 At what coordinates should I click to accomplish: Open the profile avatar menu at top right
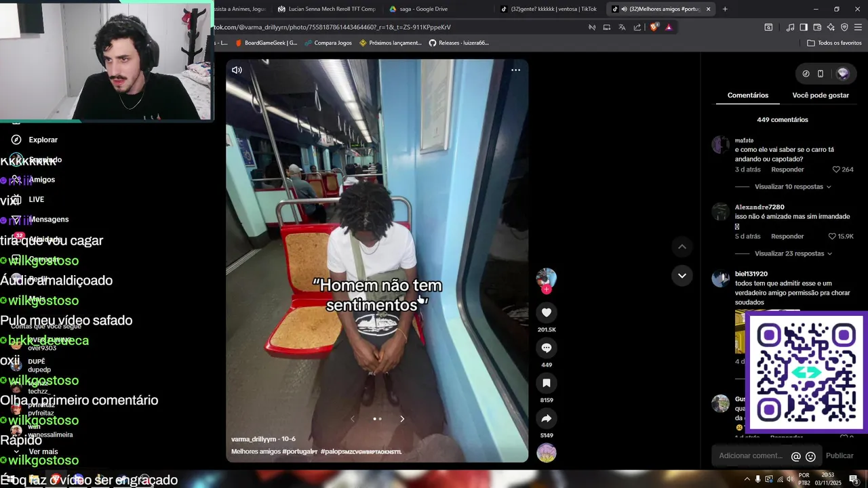pyautogui.click(x=843, y=74)
